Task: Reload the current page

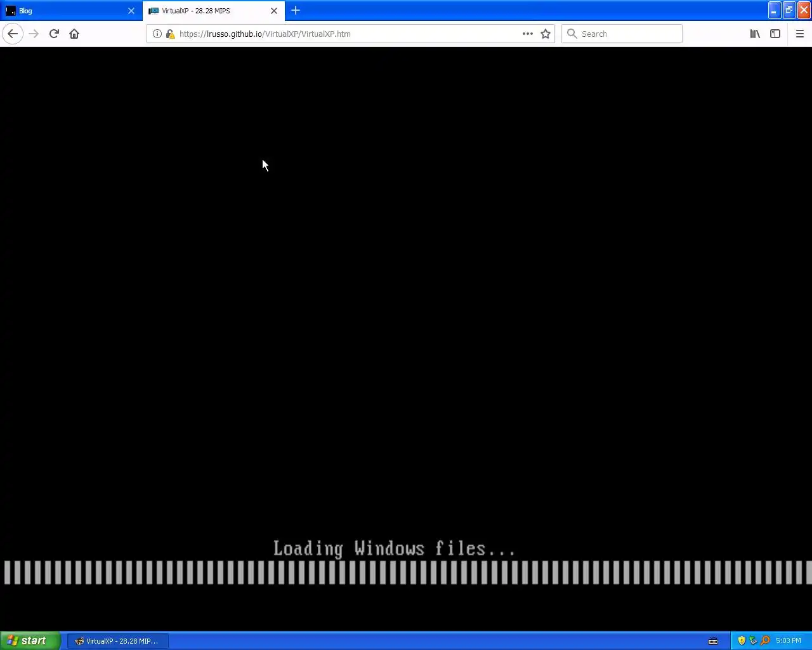Action: point(54,34)
